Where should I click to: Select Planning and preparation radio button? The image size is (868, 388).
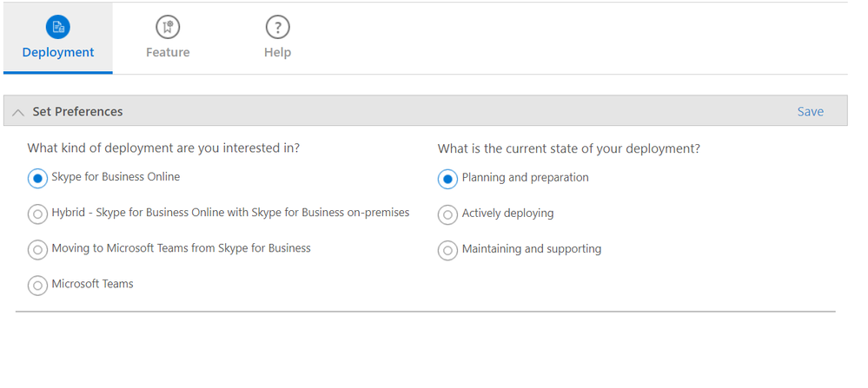point(447,179)
